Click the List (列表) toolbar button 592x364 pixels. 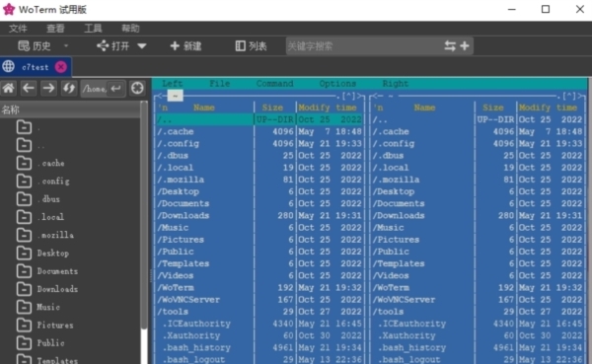pos(251,46)
